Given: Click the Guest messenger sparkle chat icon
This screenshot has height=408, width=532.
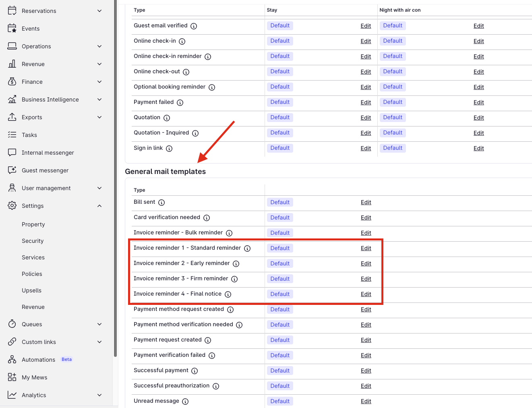Looking at the screenshot, I should tap(12, 170).
